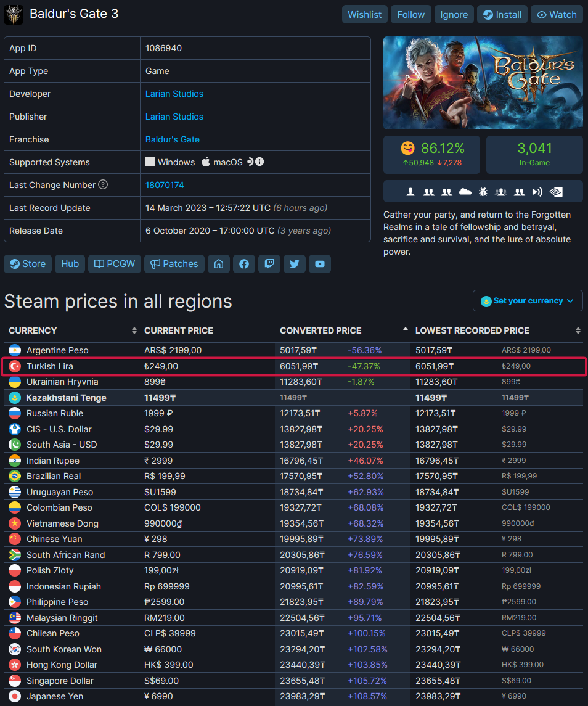The height and width of the screenshot is (706, 588).
Task: Open the Baldur's Gate franchise link
Action: pyautogui.click(x=173, y=139)
